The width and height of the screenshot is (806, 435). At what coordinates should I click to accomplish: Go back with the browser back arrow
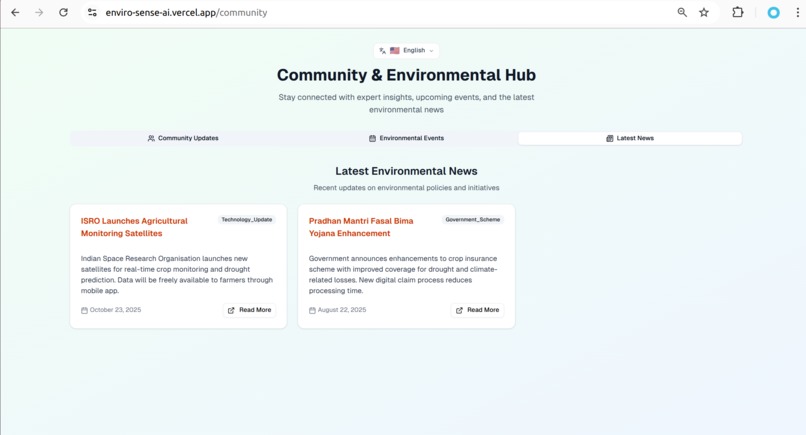pyautogui.click(x=15, y=12)
